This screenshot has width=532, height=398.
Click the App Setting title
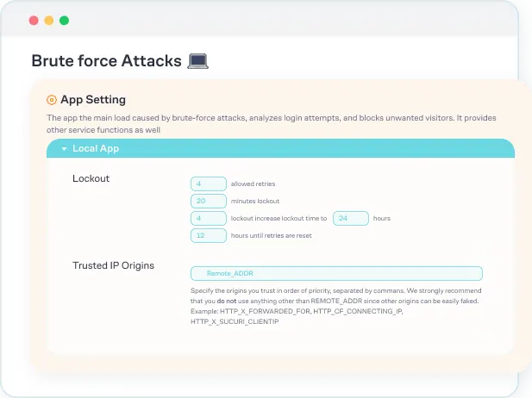coord(93,100)
